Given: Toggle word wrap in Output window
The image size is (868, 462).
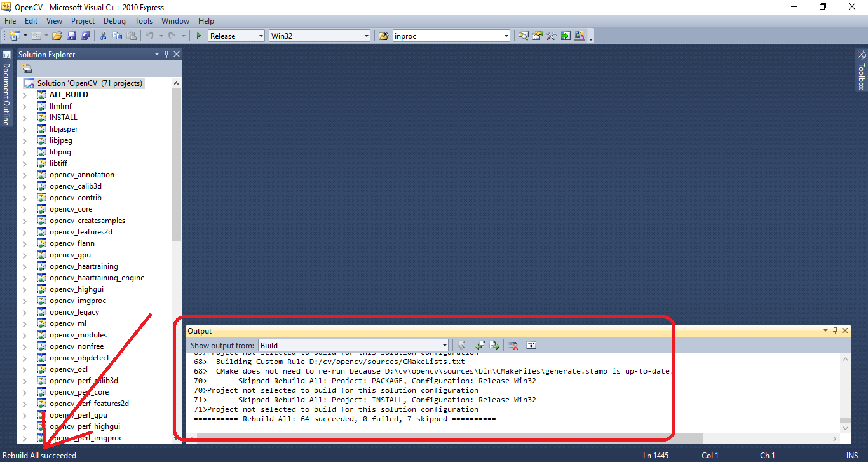Looking at the screenshot, I should pyautogui.click(x=531, y=345).
